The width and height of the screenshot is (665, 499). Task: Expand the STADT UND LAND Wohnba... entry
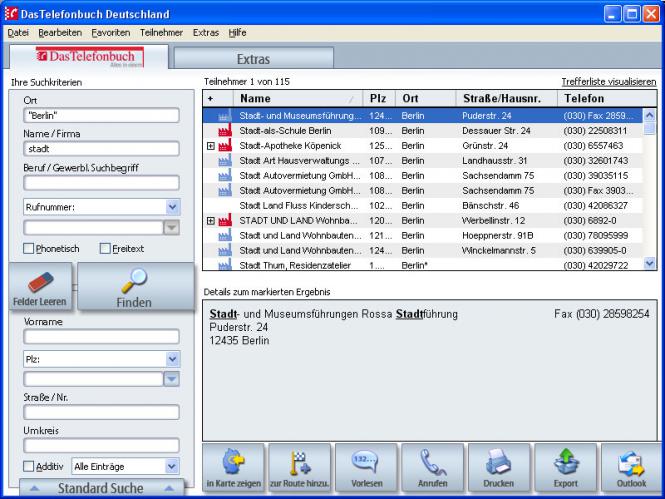(x=211, y=220)
